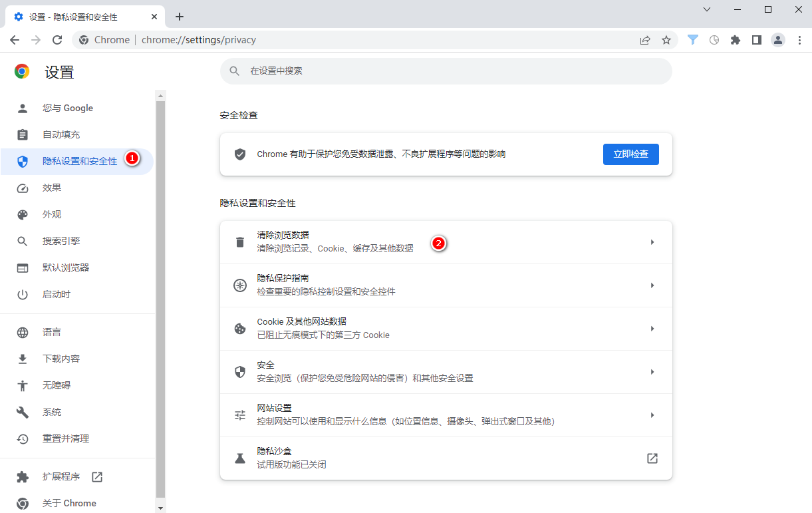This screenshot has height=513, width=812.
Task: Open 效果 settings section
Action: [77, 188]
